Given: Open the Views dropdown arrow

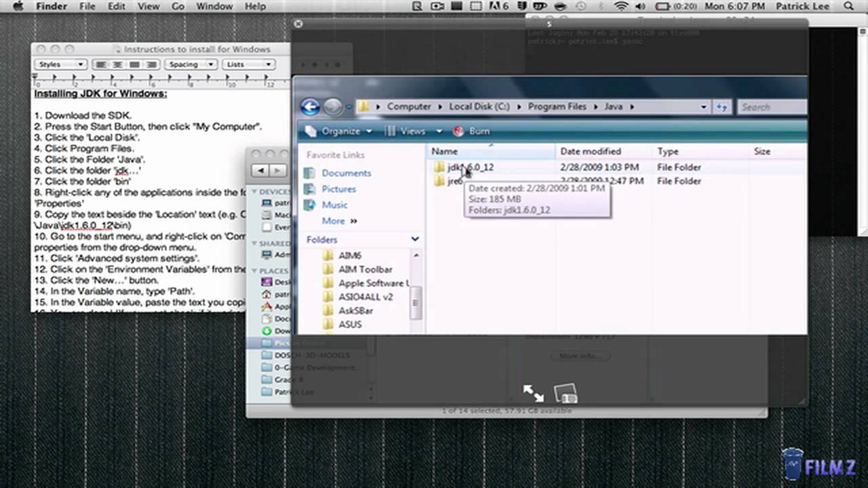Looking at the screenshot, I should (439, 131).
